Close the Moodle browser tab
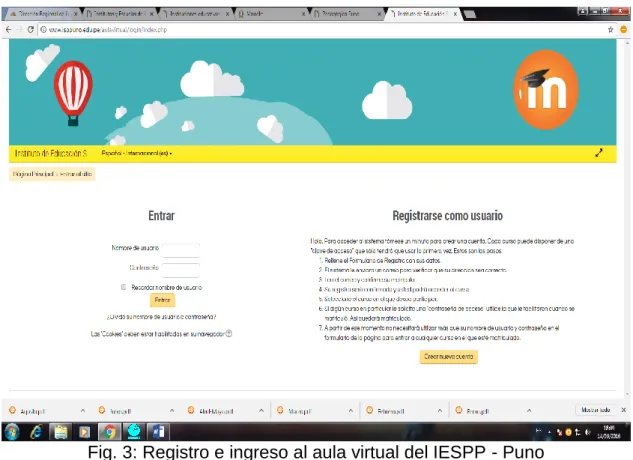Viewport: 633px width, 460px height. [303, 14]
